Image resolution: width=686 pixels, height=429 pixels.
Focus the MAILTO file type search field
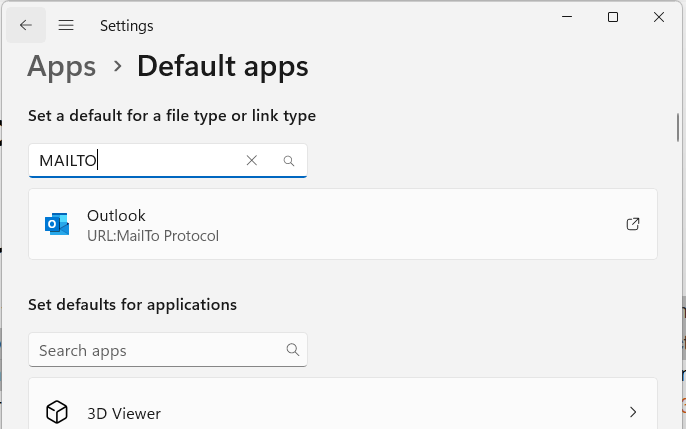click(x=135, y=160)
